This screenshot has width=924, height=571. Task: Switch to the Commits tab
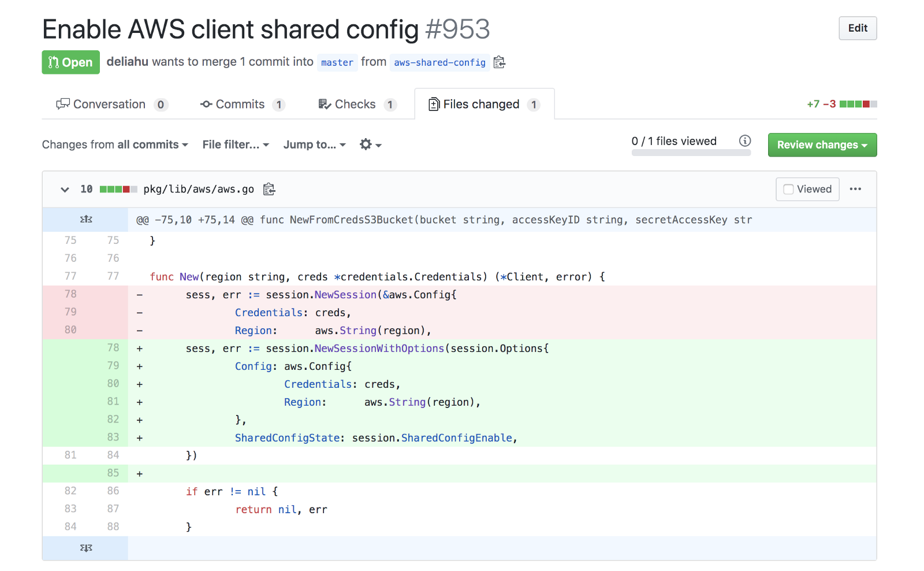click(242, 105)
